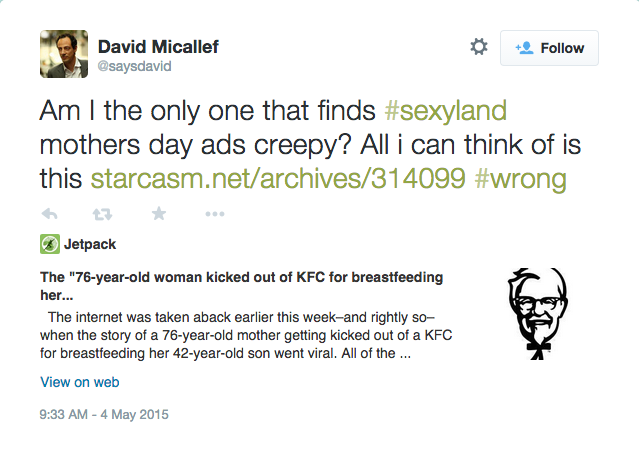Open the #sexyland hashtag

tap(446, 110)
